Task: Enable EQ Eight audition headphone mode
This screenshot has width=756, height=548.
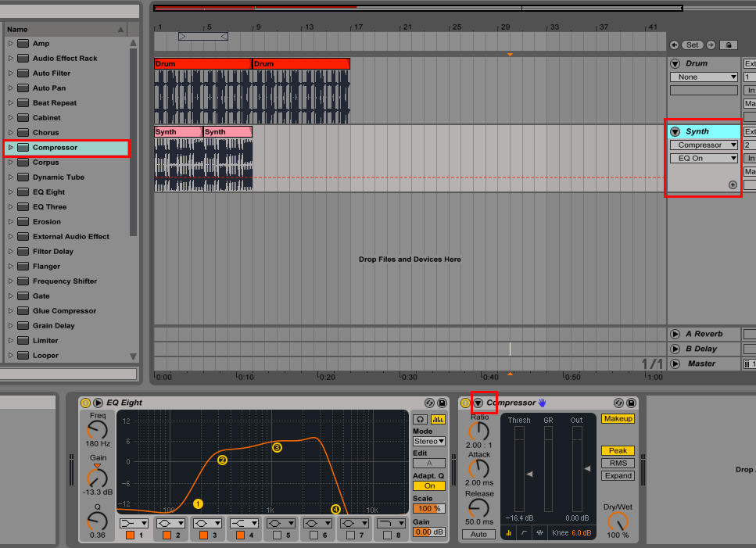Action: click(420, 419)
